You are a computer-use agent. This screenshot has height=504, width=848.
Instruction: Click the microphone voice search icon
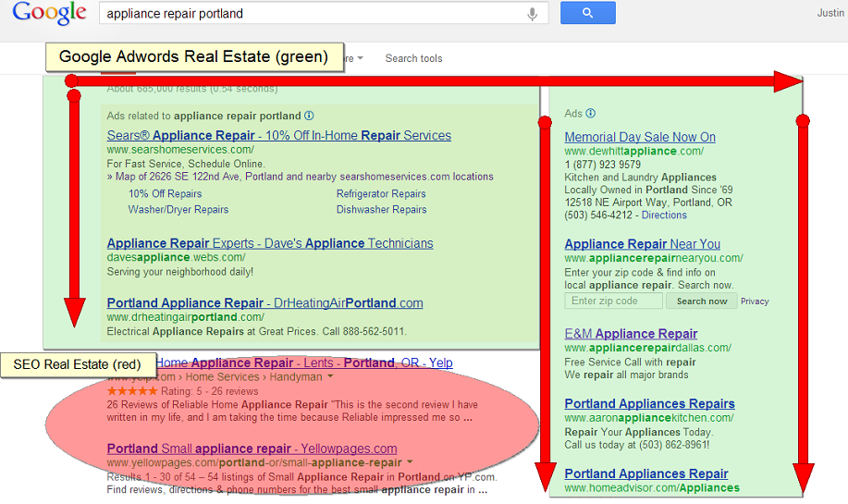[x=532, y=14]
